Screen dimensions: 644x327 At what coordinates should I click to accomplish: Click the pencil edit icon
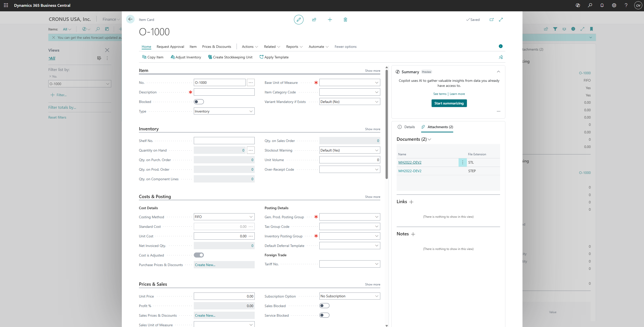[x=298, y=20]
